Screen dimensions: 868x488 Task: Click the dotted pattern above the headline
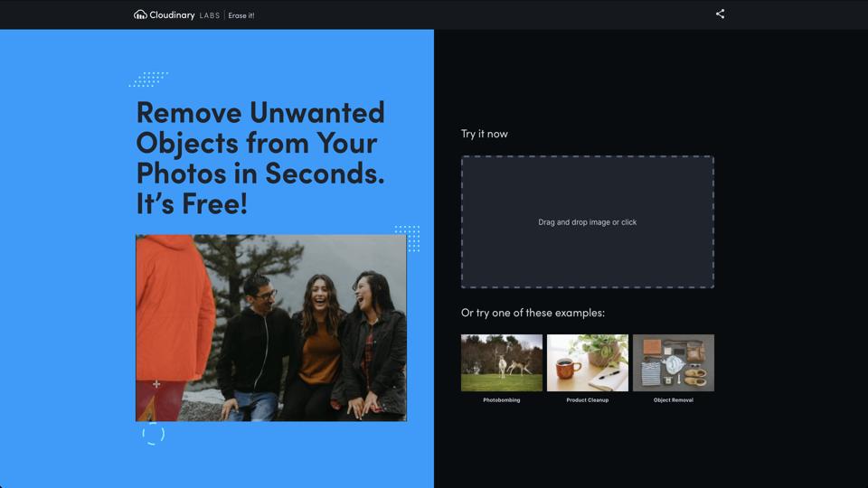point(149,80)
